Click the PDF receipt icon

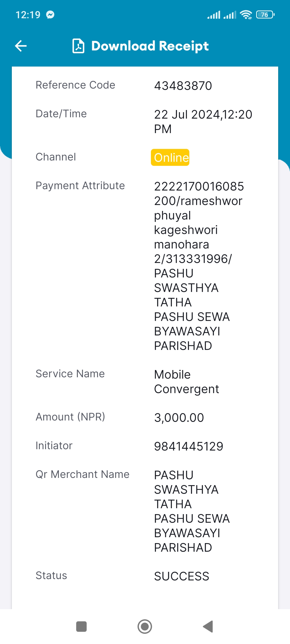(x=78, y=46)
